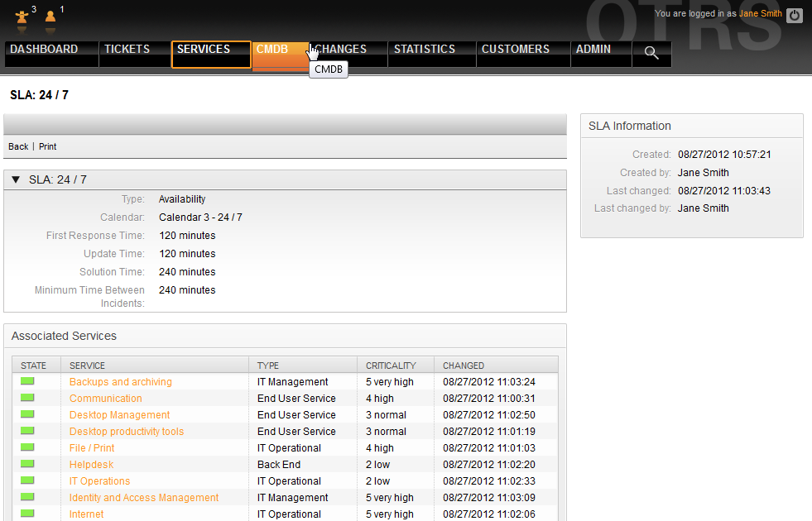Click the Jane Smith user name link

pos(760,14)
